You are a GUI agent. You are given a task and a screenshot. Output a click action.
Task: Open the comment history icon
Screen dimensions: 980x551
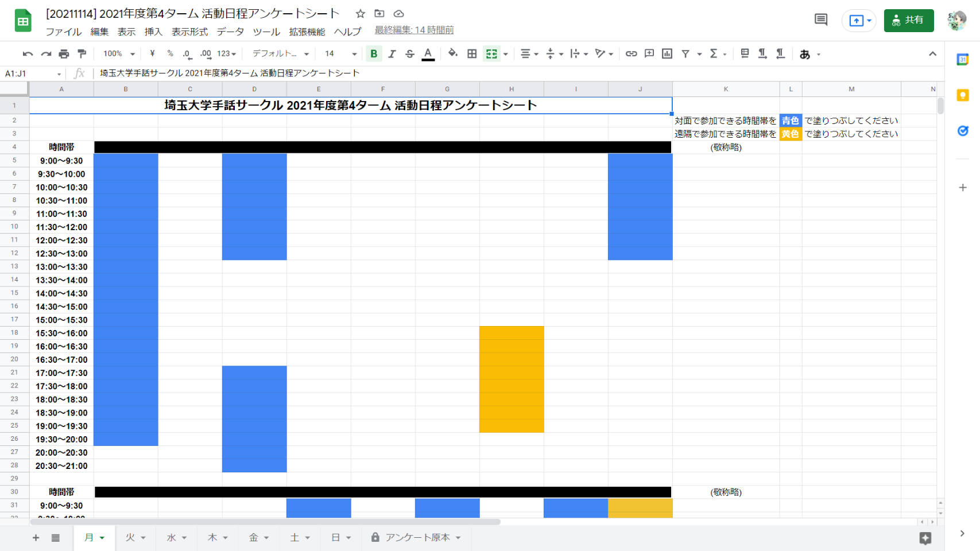click(x=821, y=20)
